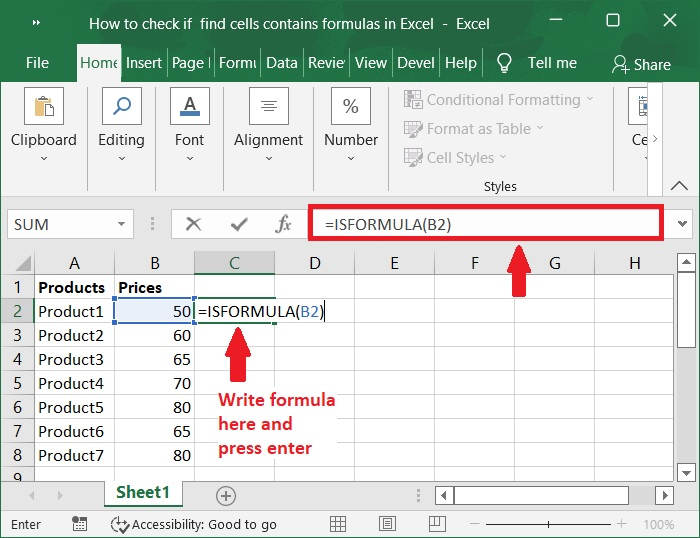Screen dimensions: 700x538
Task: Click the macro recording status bar icon
Action: coord(79,524)
